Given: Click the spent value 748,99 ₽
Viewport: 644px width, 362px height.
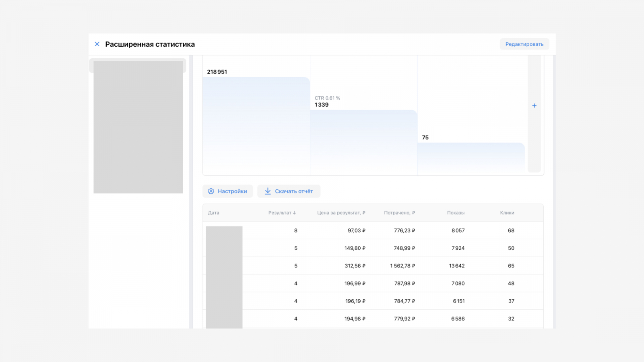Looking at the screenshot, I should click(x=405, y=248).
